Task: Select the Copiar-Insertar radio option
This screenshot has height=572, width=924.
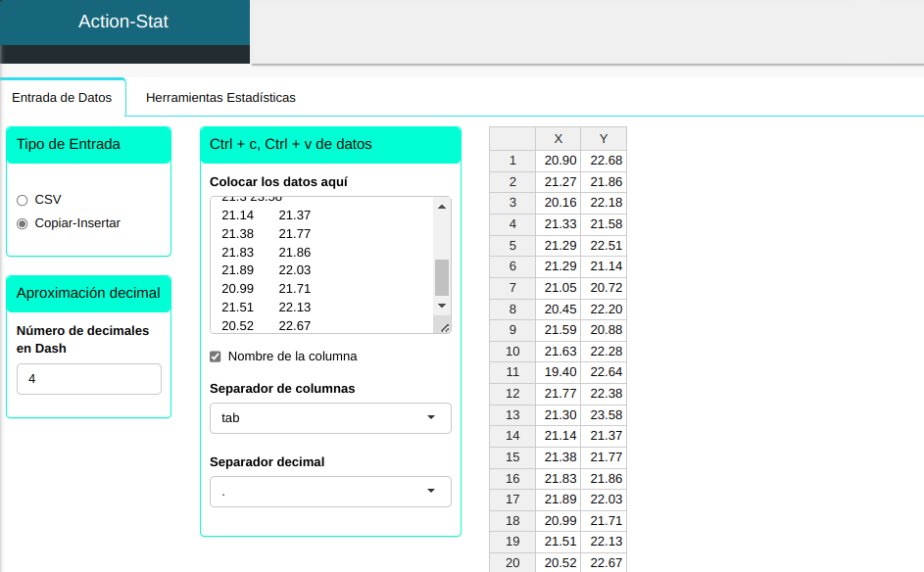Action: coord(23,223)
